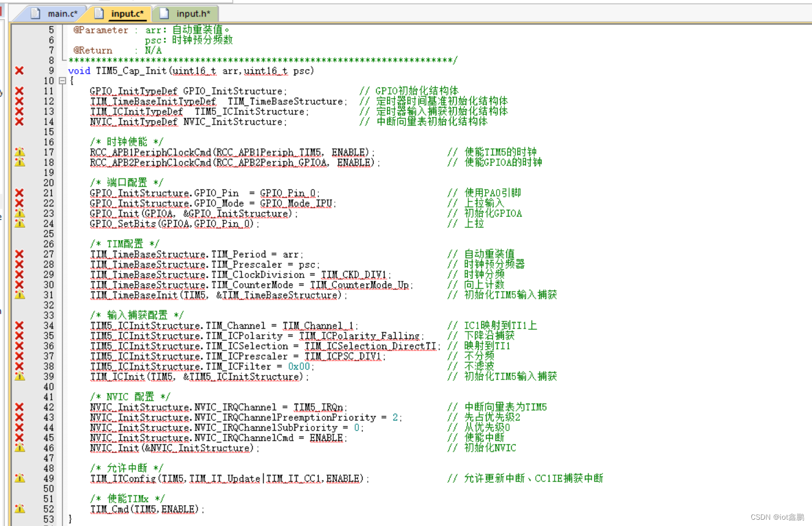The image size is (812, 526).
Task: Click the error marker on line 34
Action: (19, 326)
